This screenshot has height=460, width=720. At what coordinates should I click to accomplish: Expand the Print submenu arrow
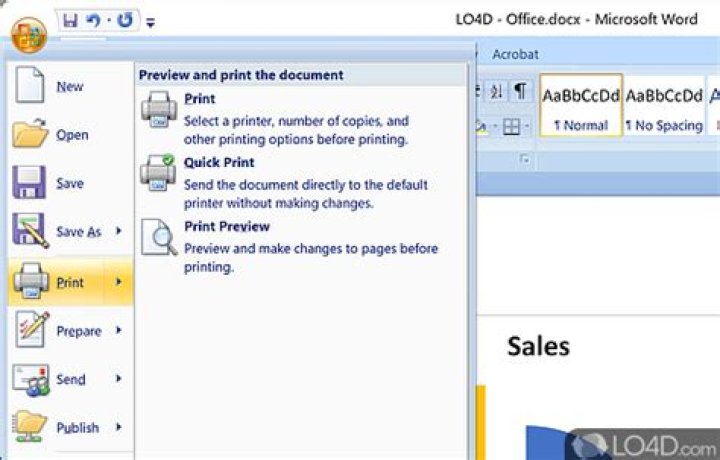pyautogui.click(x=119, y=281)
